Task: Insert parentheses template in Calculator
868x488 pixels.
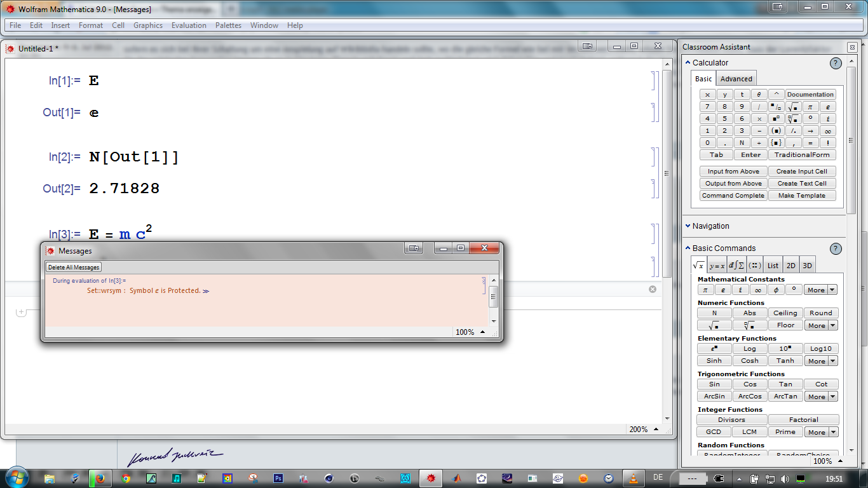Action: click(776, 131)
